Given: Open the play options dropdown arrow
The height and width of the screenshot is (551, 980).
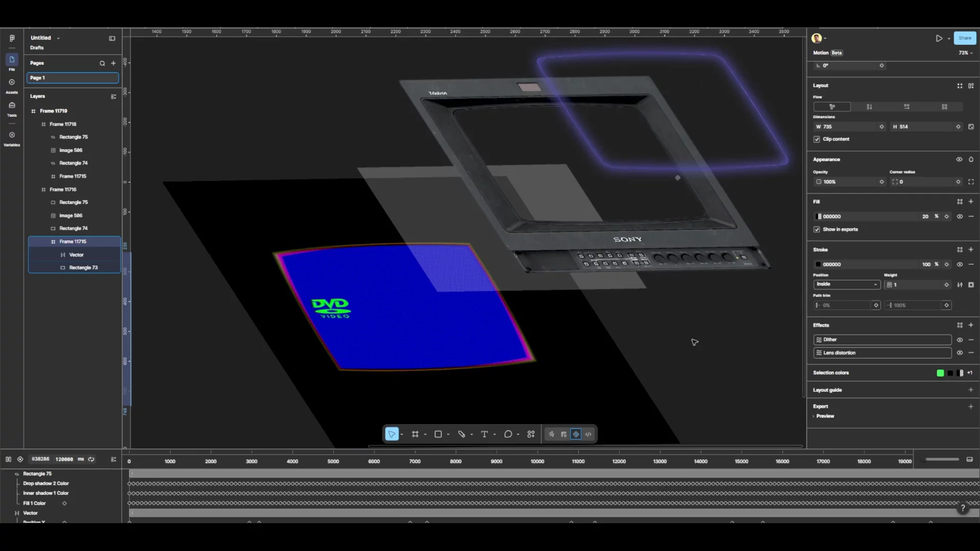Looking at the screenshot, I should [x=949, y=39].
